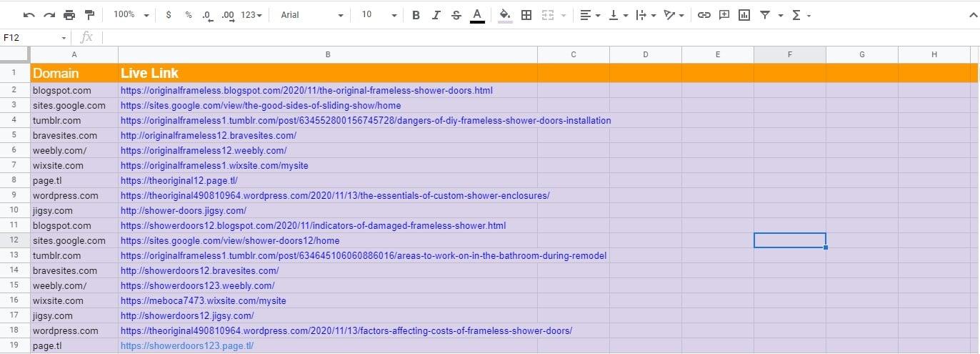Viewport: 980px width, 354px height.
Task: Insert a link using the chain icon
Action: tap(704, 15)
